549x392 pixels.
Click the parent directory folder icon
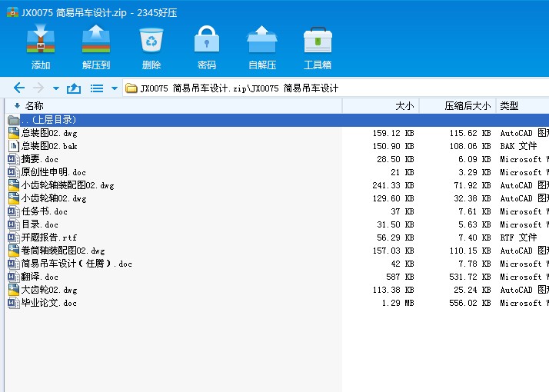[x=13, y=120]
